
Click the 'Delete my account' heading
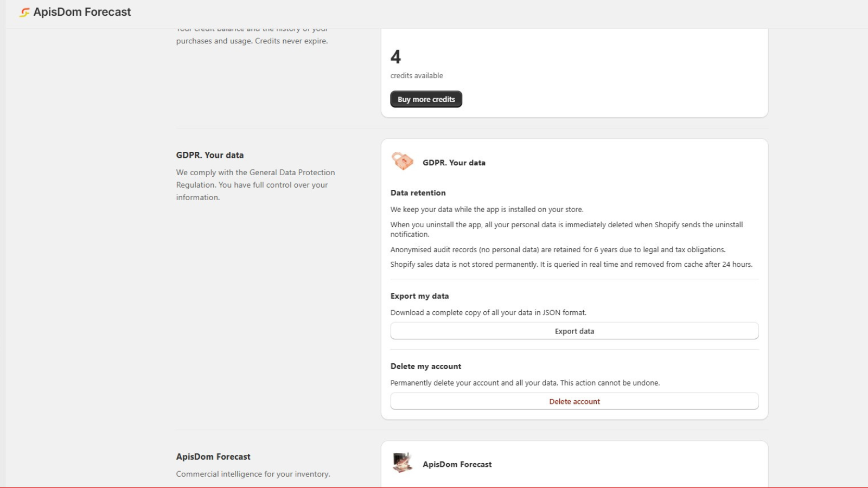pos(426,367)
